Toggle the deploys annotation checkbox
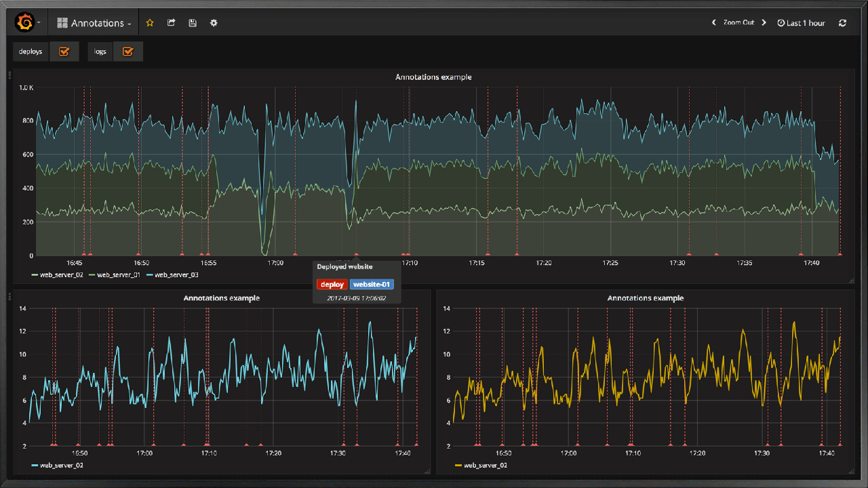Screen dimensions: 868x488 point(64,52)
